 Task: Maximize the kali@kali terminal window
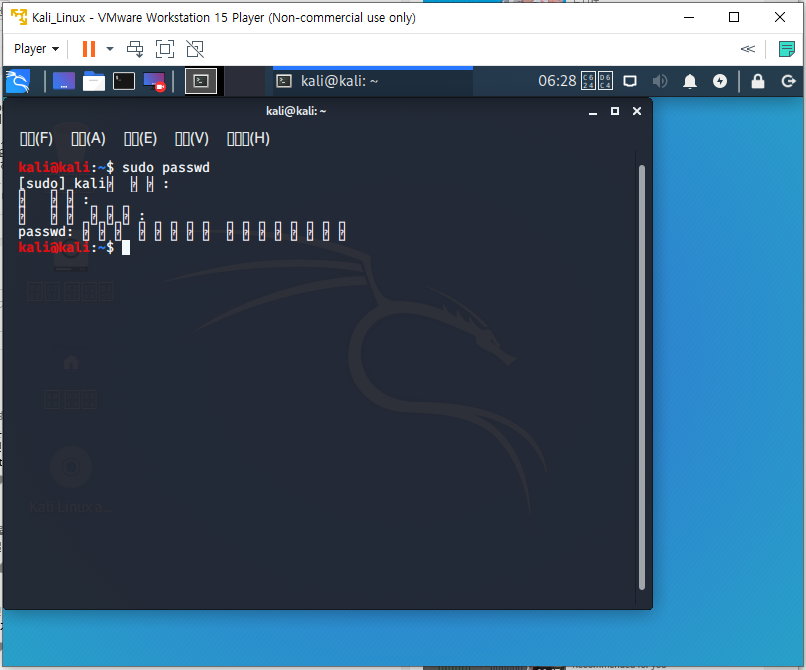tap(615, 111)
